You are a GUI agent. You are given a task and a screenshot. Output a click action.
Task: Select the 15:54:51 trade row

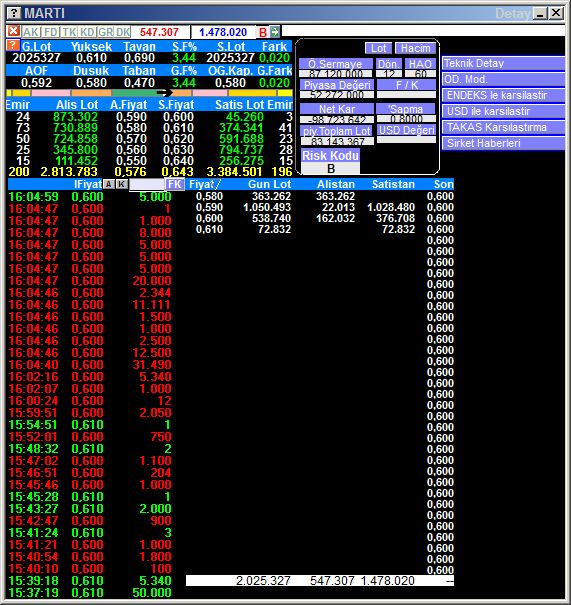(x=90, y=425)
